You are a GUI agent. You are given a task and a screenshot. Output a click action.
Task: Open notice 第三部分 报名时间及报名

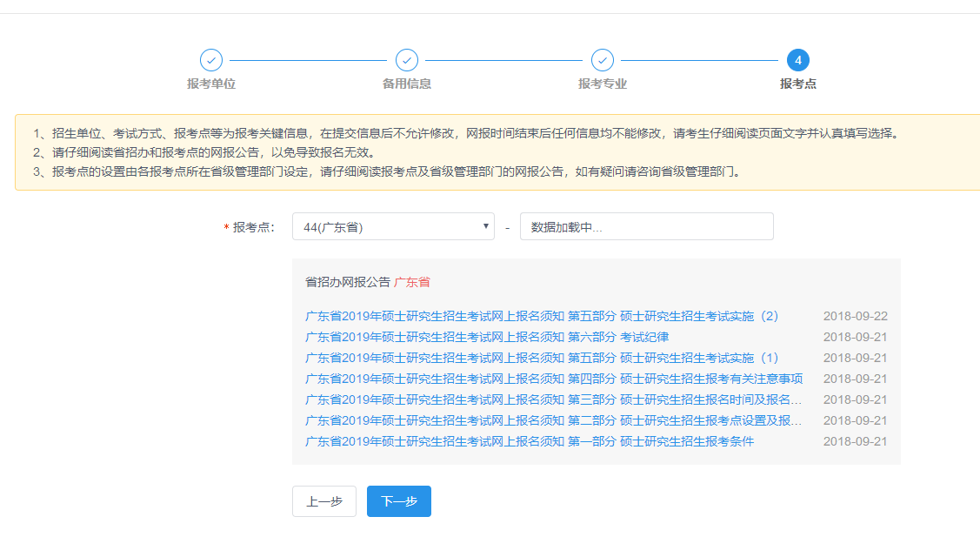click(553, 399)
